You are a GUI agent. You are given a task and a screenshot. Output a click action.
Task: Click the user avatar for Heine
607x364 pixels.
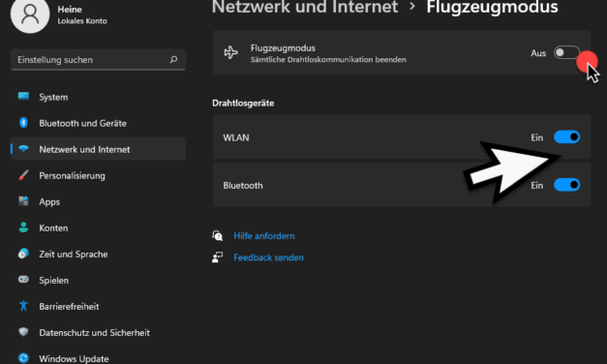(x=30, y=14)
